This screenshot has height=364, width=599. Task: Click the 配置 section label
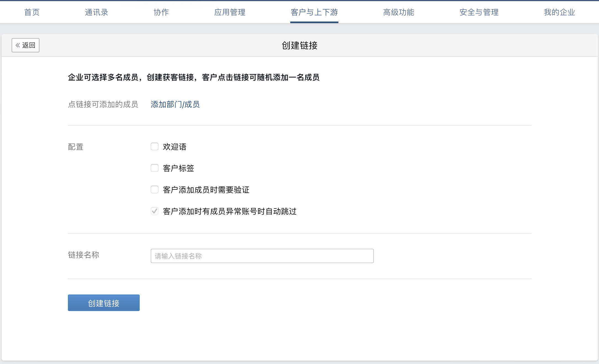click(75, 147)
